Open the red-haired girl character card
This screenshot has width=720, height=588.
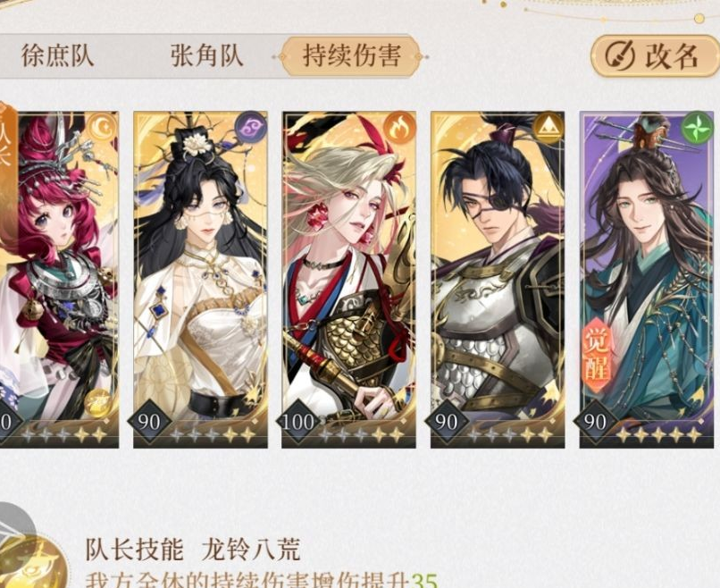59,280
